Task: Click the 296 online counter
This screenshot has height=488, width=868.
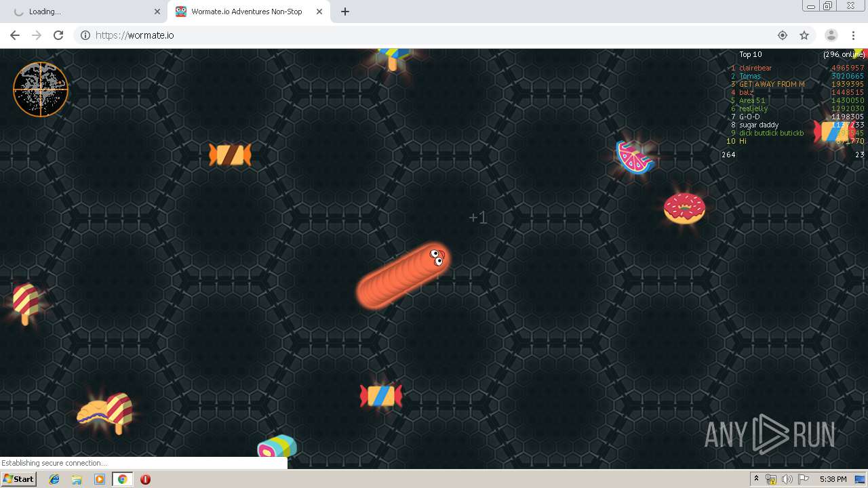Action: pyautogui.click(x=844, y=54)
